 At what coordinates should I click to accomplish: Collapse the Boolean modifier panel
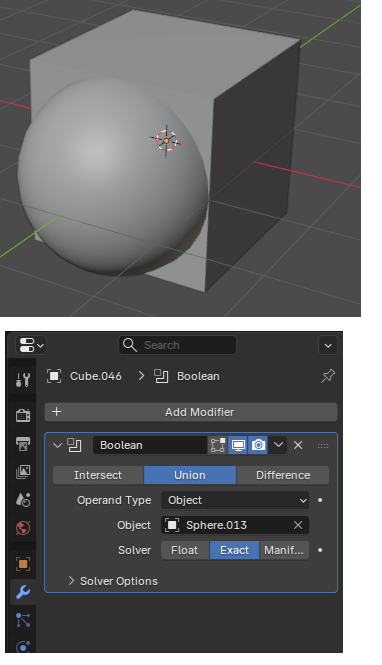[57, 445]
